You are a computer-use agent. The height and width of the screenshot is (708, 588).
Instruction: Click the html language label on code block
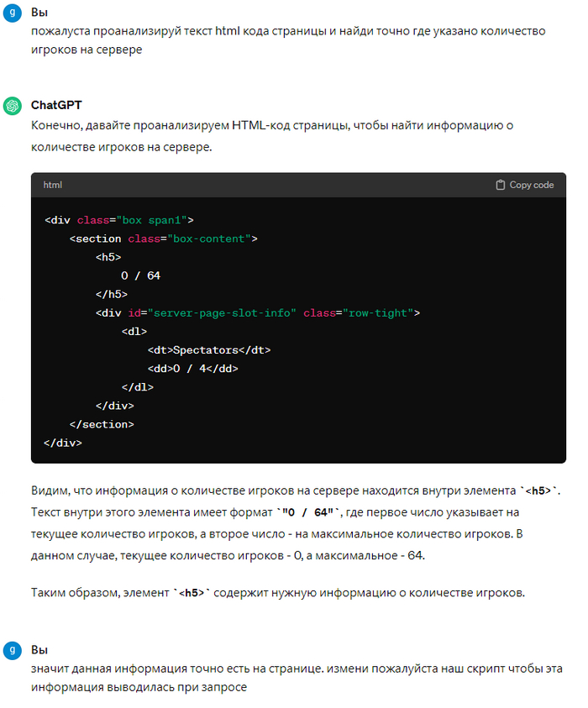[x=53, y=185]
